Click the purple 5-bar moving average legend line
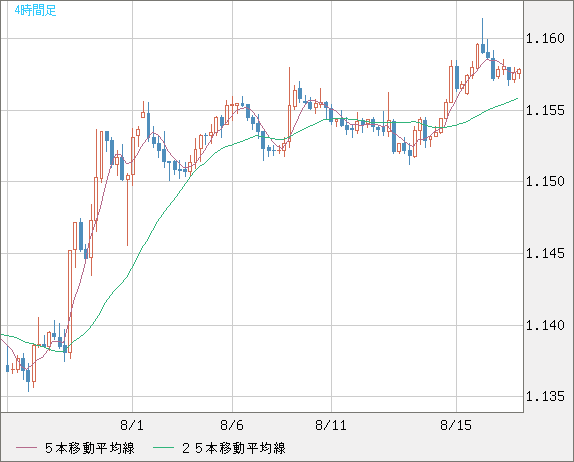 coord(26,448)
